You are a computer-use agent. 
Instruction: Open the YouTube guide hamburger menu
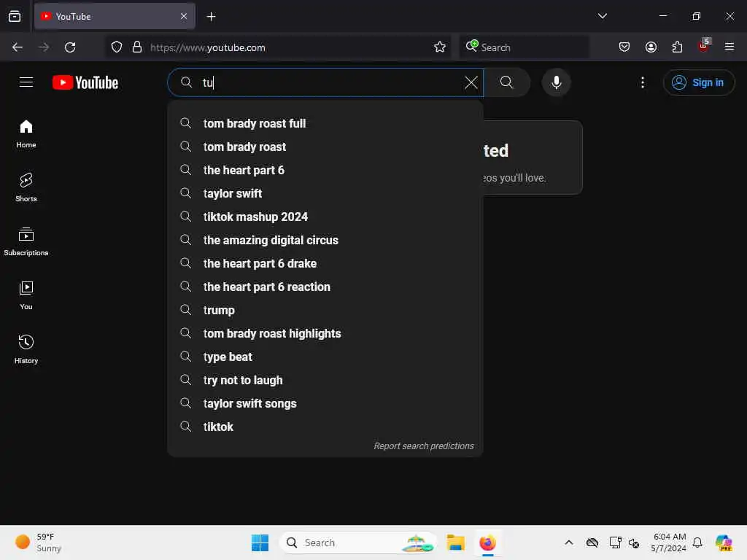(x=26, y=82)
